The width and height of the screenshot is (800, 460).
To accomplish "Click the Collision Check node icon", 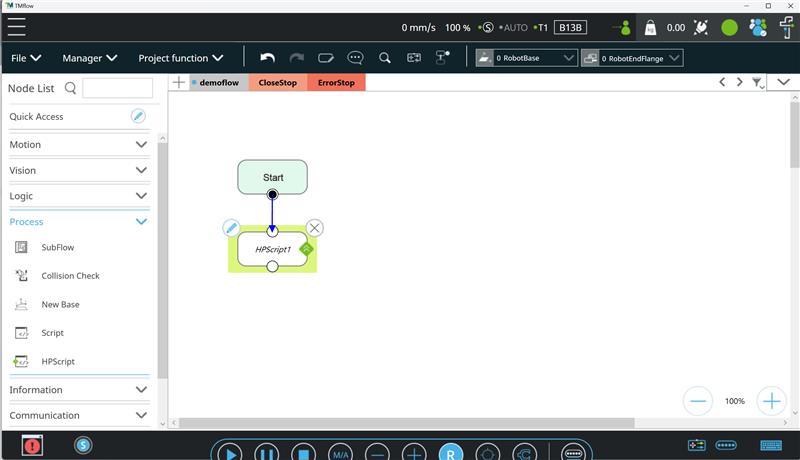I will point(21,275).
